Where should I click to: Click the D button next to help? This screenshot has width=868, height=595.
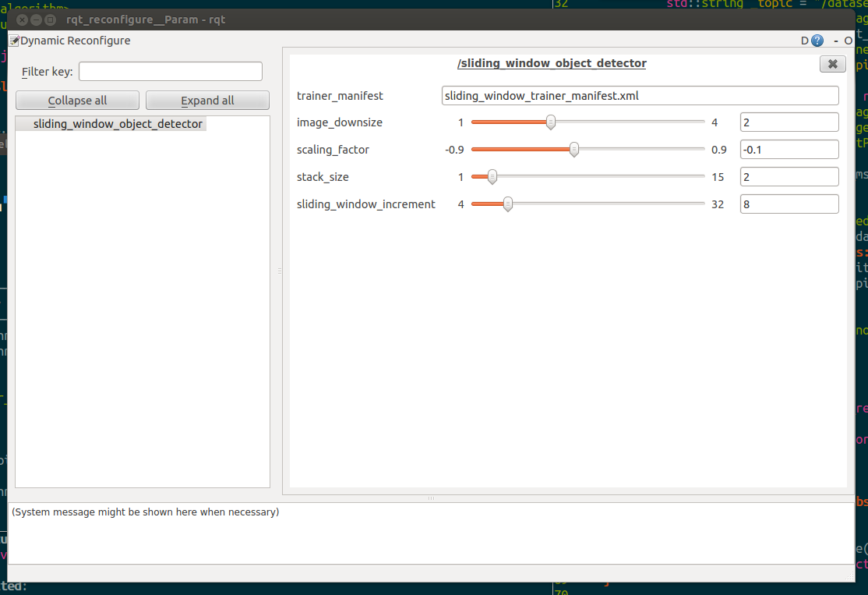(804, 41)
